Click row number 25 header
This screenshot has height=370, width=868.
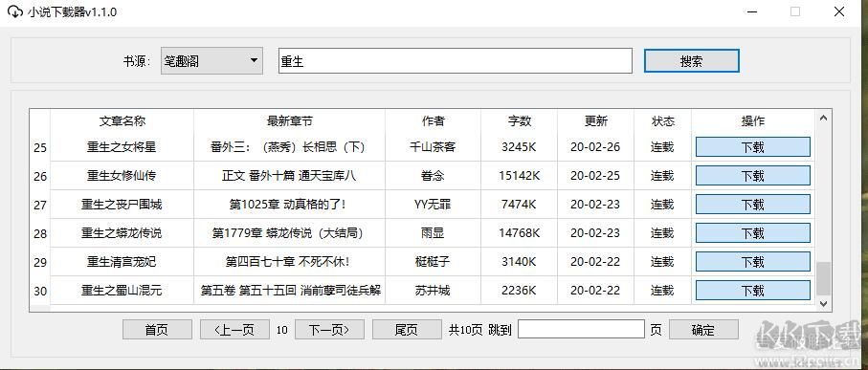(x=40, y=147)
